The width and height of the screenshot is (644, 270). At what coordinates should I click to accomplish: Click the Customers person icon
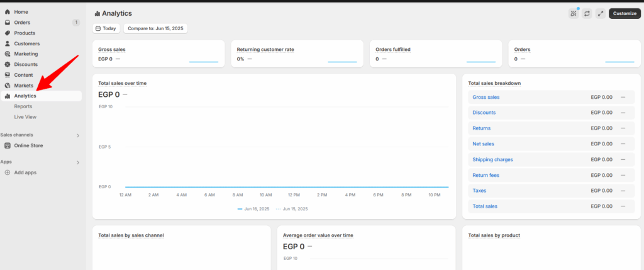pos(8,43)
